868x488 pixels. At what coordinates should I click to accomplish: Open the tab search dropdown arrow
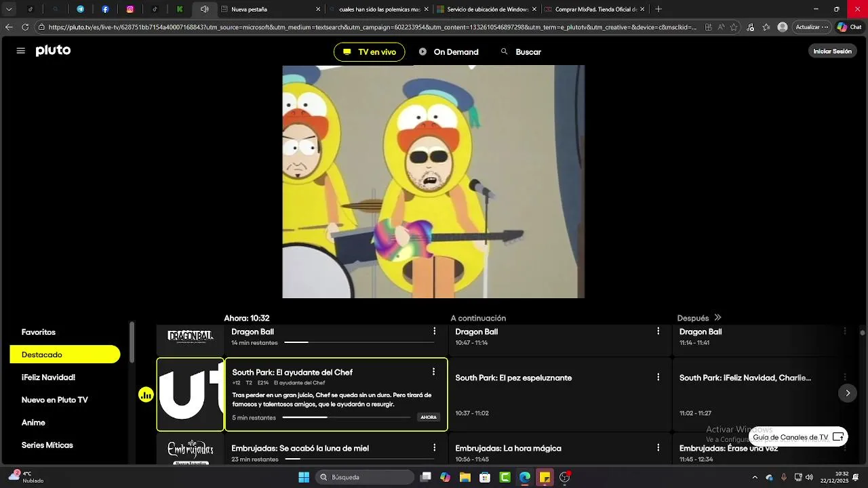tap(9, 9)
